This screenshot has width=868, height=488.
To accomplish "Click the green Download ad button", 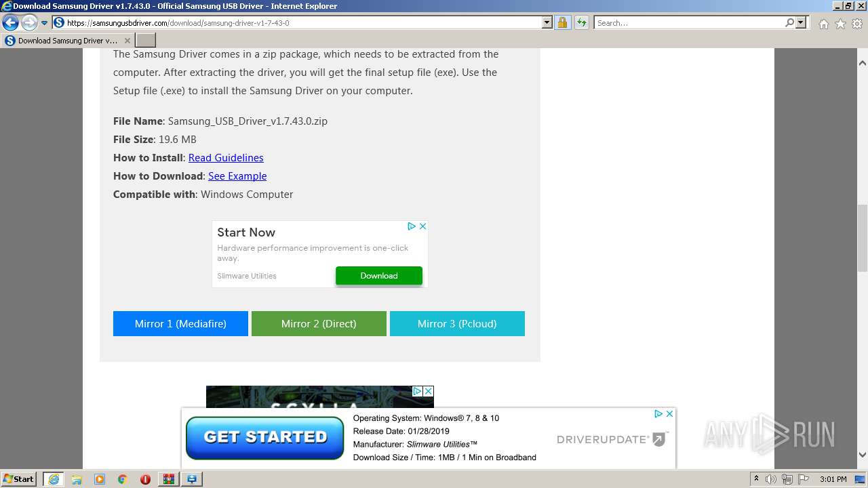I will point(379,276).
